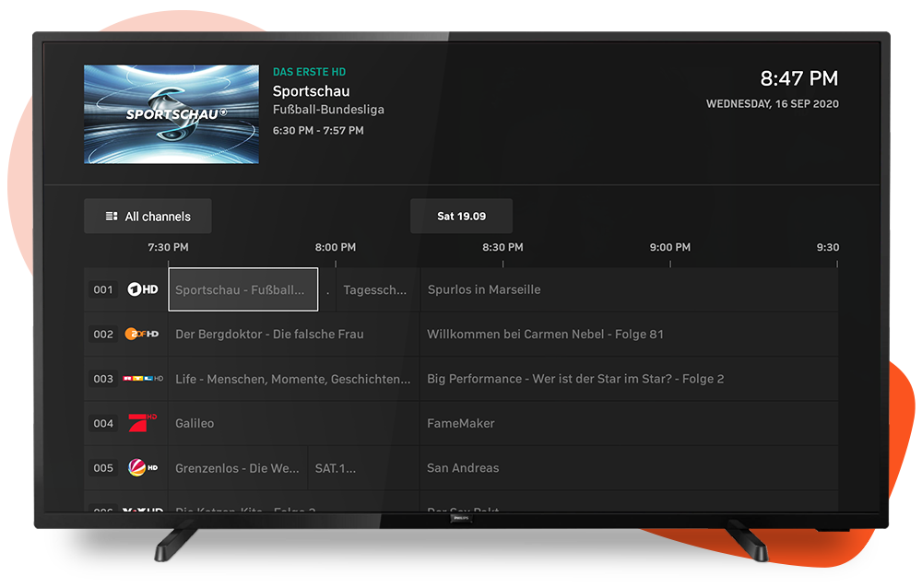922x588 pixels.
Task: Select Willkommen bei Carmen Nebel - Folge 81
Action: (x=629, y=334)
